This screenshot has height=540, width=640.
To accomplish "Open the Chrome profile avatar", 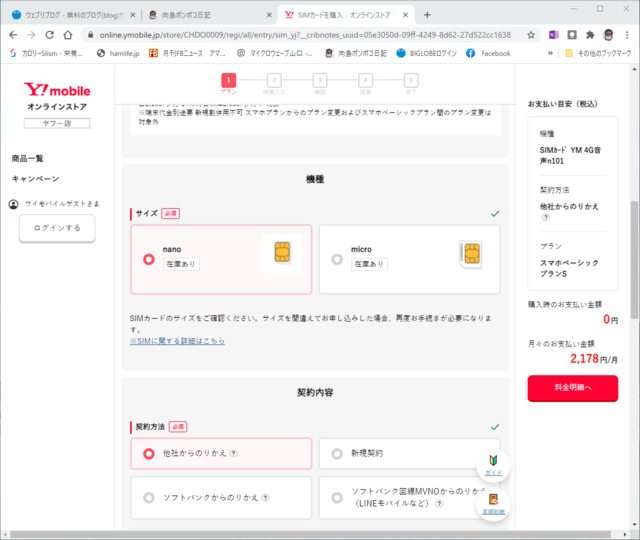I will (x=608, y=35).
